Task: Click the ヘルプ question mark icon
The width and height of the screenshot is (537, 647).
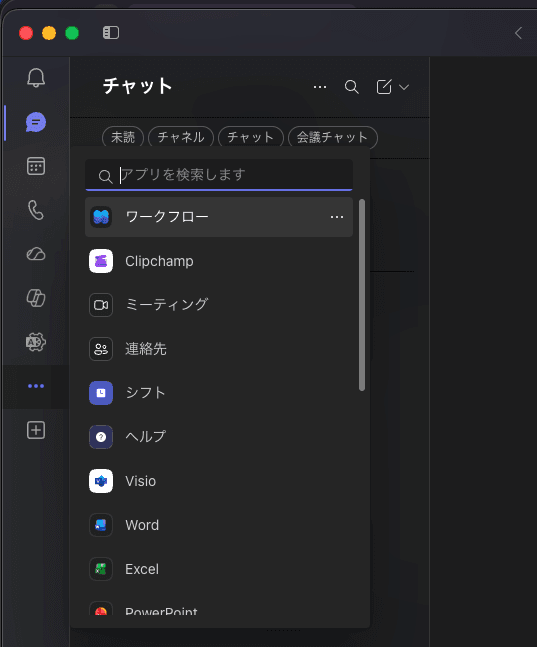Action: click(x=101, y=437)
